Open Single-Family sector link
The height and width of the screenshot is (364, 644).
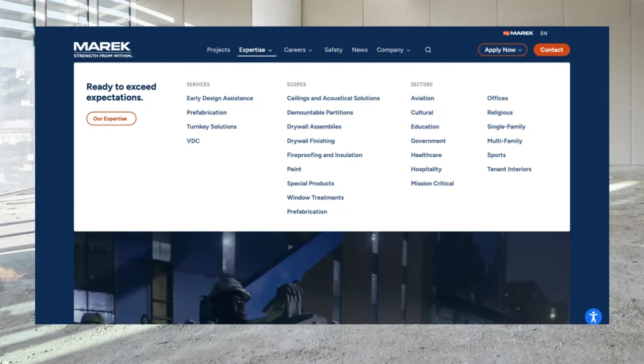pos(506,127)
